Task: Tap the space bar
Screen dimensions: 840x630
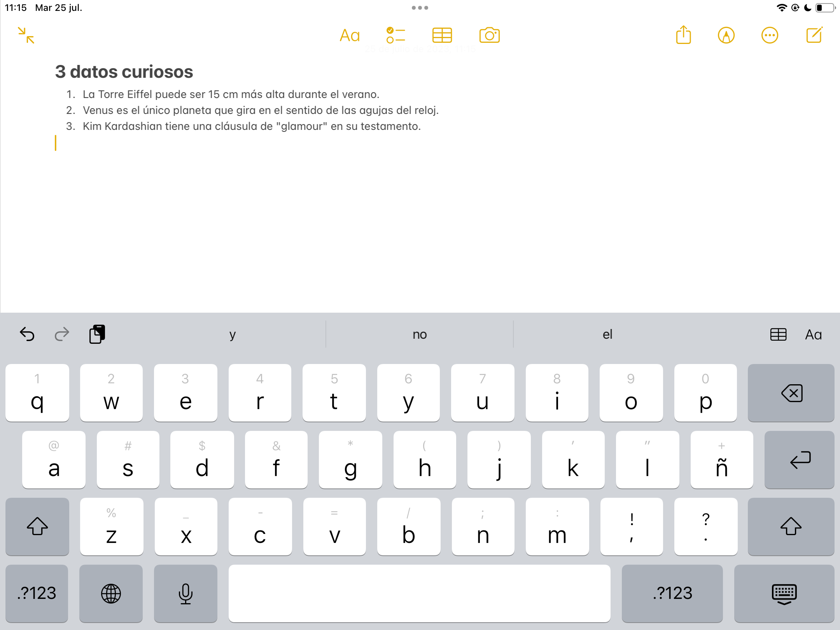Action: (419, 593)
